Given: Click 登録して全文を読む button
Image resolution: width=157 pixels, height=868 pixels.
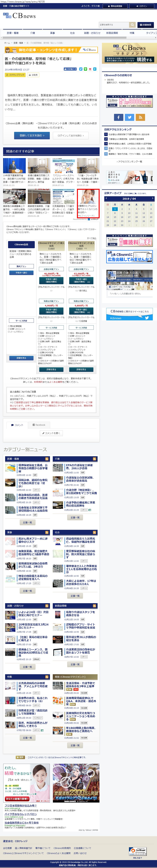Looking at the screenshot, I should [x=32, y=135].
